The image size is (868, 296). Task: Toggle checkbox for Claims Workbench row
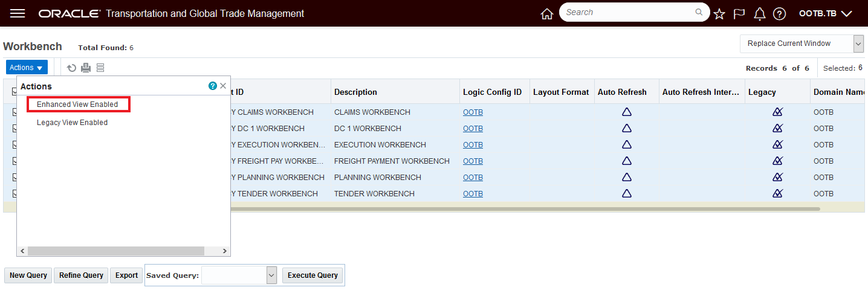[x=15, y=112]
